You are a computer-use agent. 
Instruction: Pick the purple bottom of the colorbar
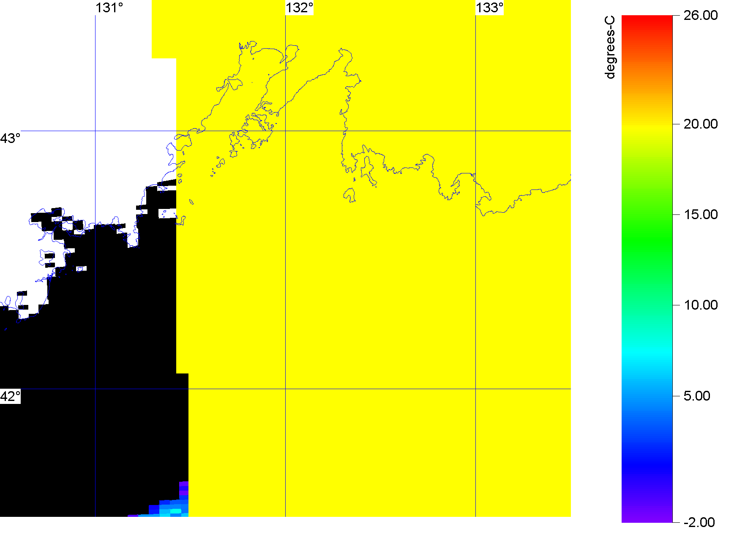[647, 516]
